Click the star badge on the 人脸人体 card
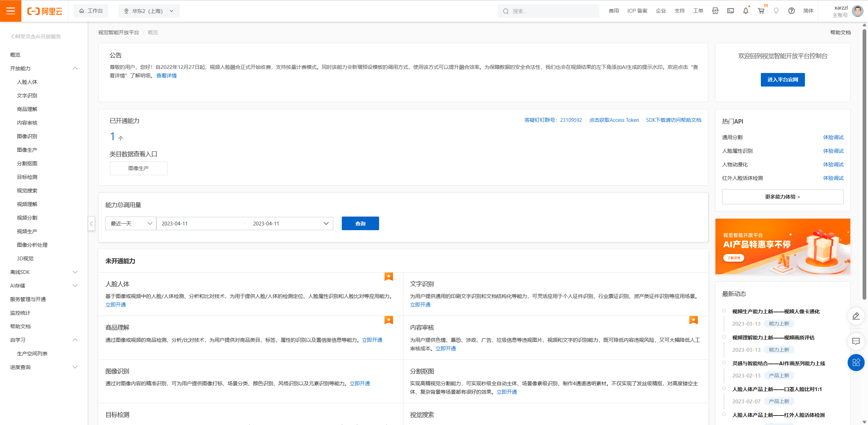 point(389,277)
